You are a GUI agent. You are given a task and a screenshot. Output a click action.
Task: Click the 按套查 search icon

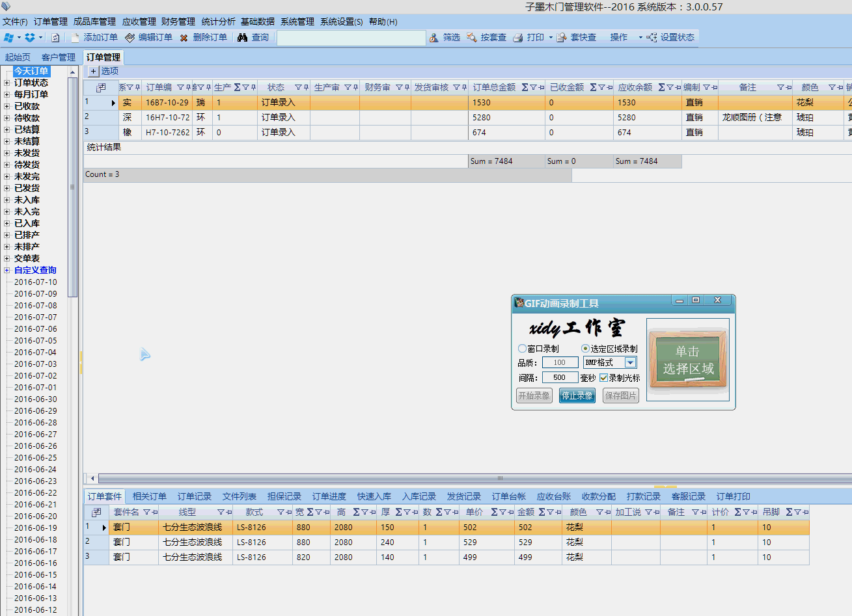(x=472, y=38)
